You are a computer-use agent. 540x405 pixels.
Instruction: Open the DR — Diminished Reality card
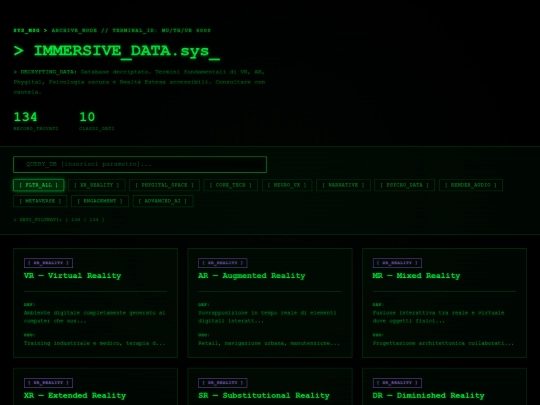tap(444, 386)
